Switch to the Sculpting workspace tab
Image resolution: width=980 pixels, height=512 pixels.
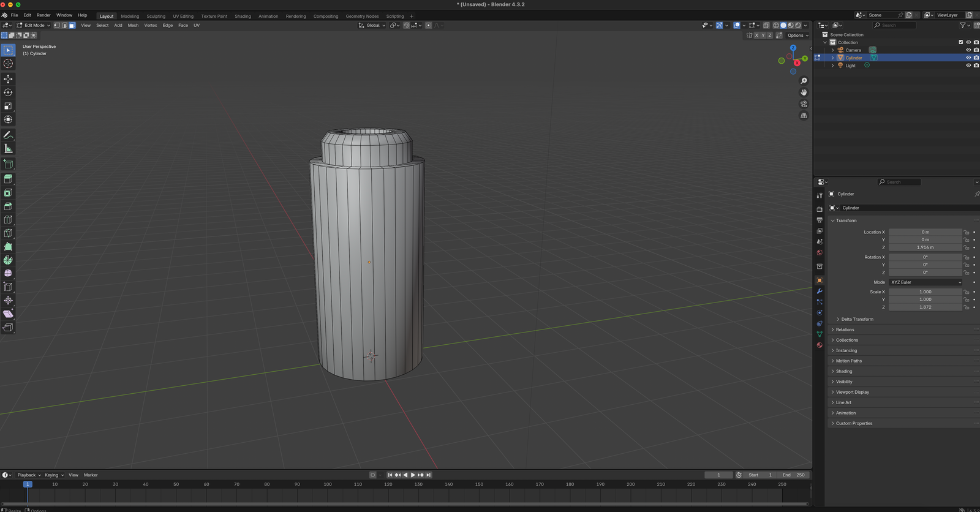tap(156, 17)
